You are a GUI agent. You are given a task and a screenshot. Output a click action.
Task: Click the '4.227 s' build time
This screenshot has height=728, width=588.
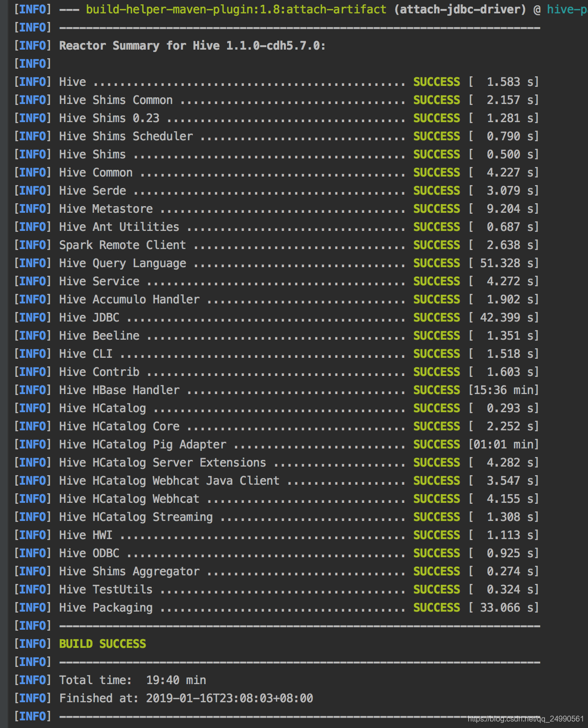tap(511, 173)
